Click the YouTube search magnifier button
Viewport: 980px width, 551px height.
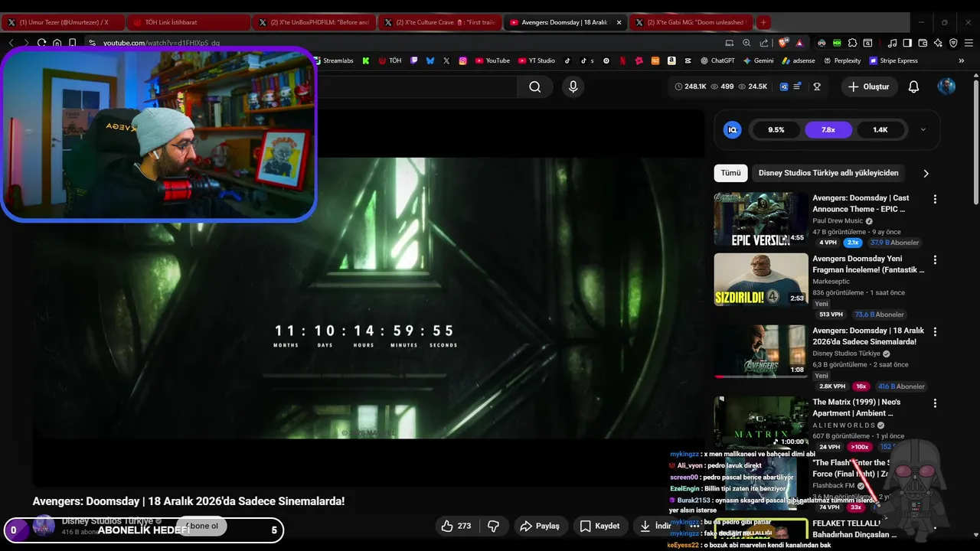pyautogui.click(x=534, y=86)
